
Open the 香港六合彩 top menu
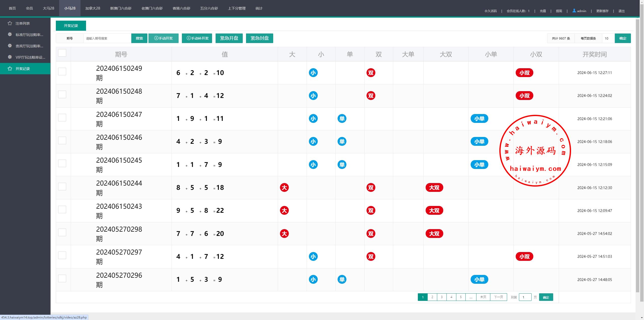(181, 8)
